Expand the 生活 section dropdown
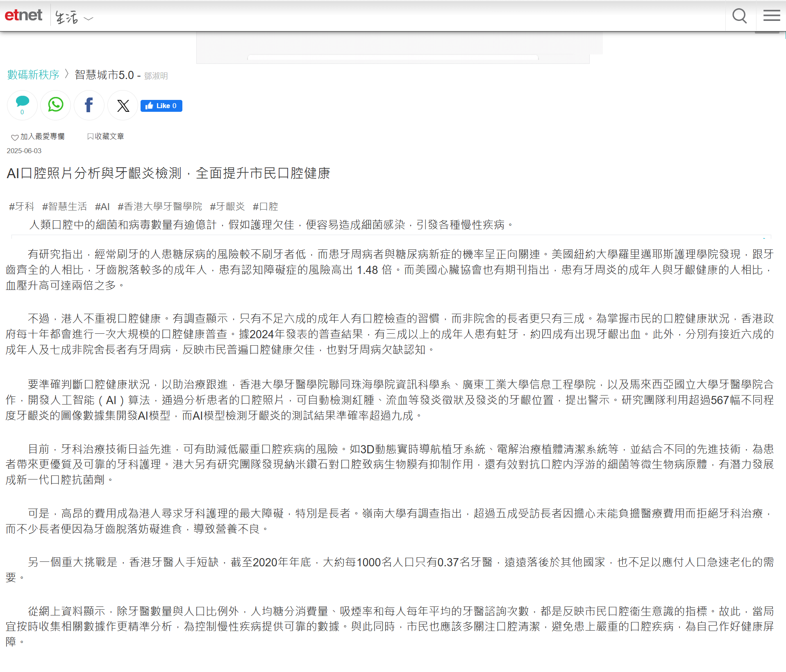Viewport: 786px width, 672px height. [74, 18]
